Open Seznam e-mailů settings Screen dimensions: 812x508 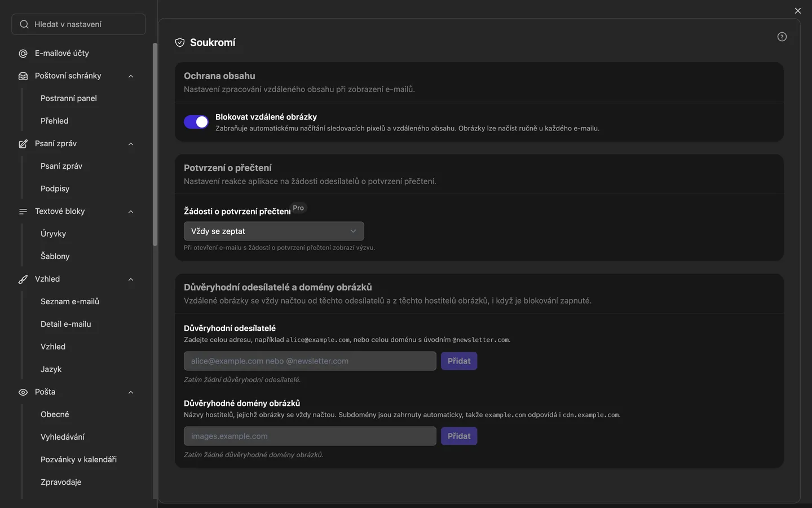click(x=70, y=301)
